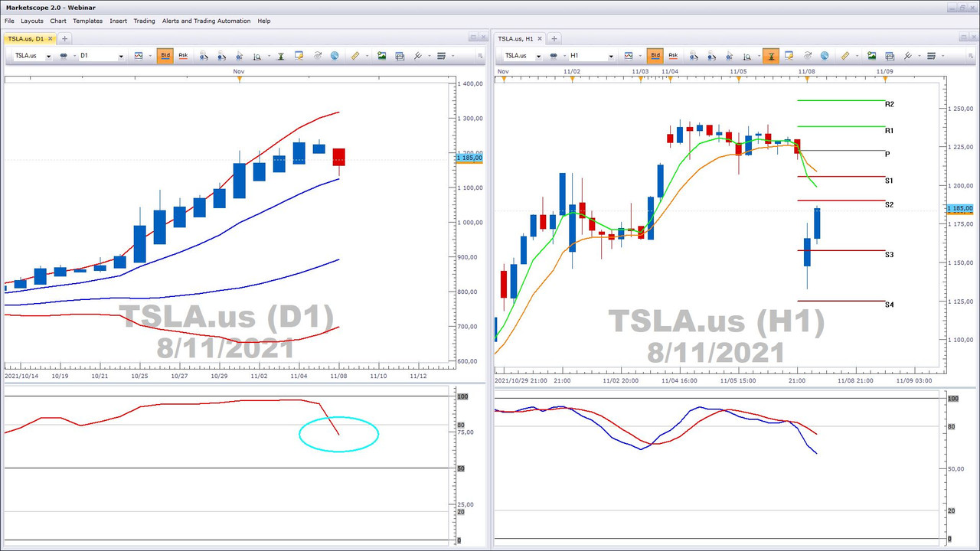Click note label icon in H1 toolbar
The image size is (980, 551).
pyautogui.click(x=789, y=56)
